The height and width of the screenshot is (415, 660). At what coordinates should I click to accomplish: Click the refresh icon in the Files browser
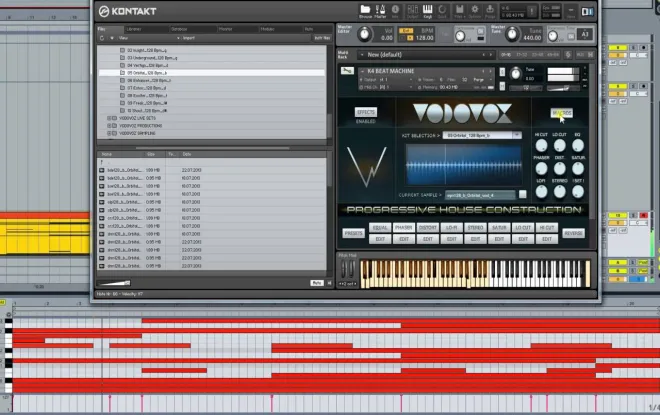102,38
